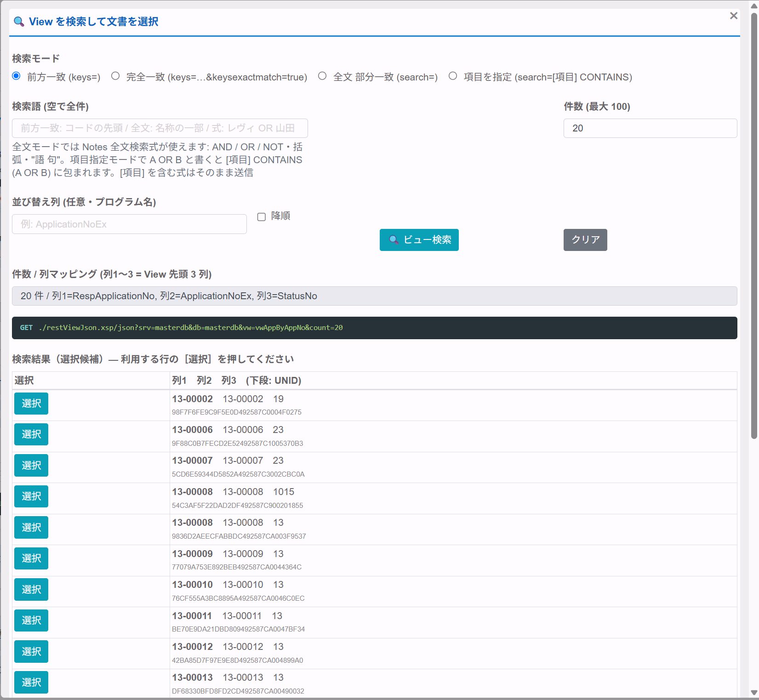Select the 13-00010 row via 選択
Image resolution: width=759 pixels, height=700 pixels.
click(31, 589)
